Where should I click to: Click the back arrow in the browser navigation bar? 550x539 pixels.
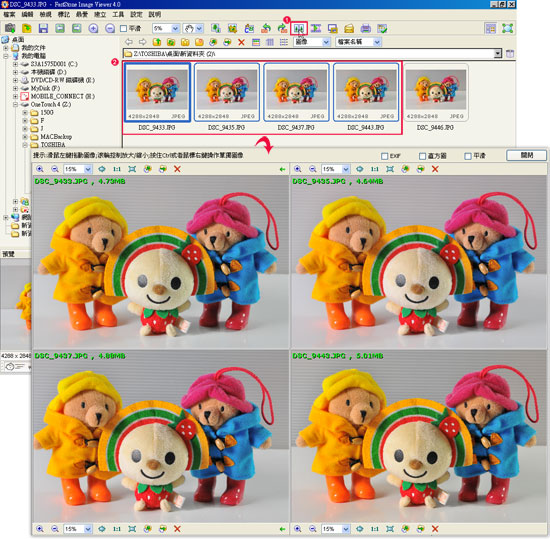(129, 42)
